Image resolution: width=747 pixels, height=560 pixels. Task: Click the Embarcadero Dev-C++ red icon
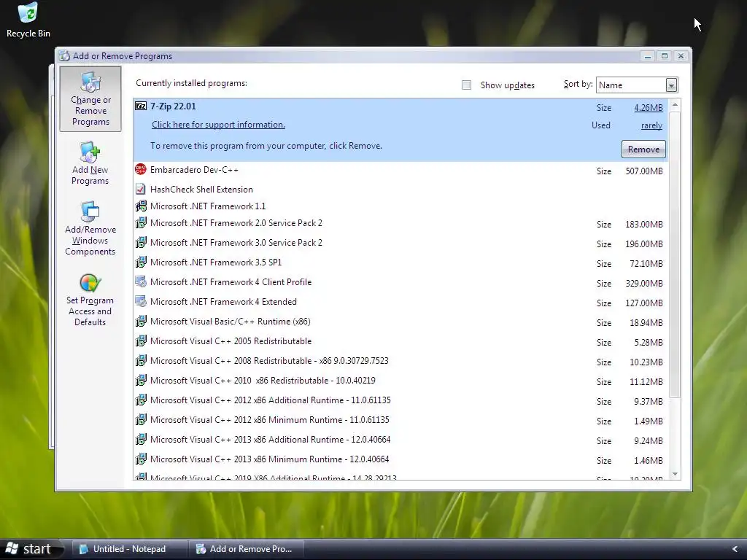click(141, 169)
